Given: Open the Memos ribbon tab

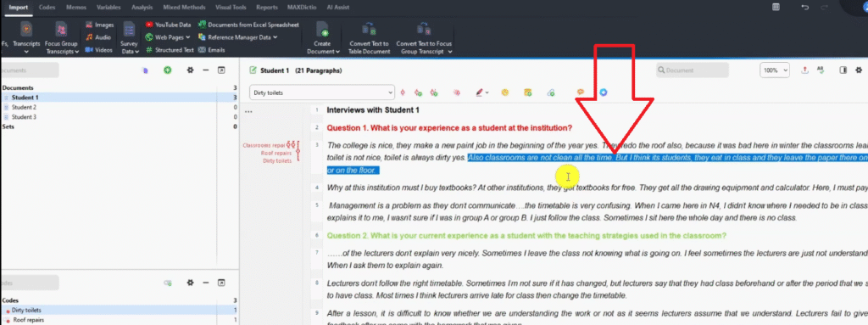Looking at the screenshot, I should point(75,7).
